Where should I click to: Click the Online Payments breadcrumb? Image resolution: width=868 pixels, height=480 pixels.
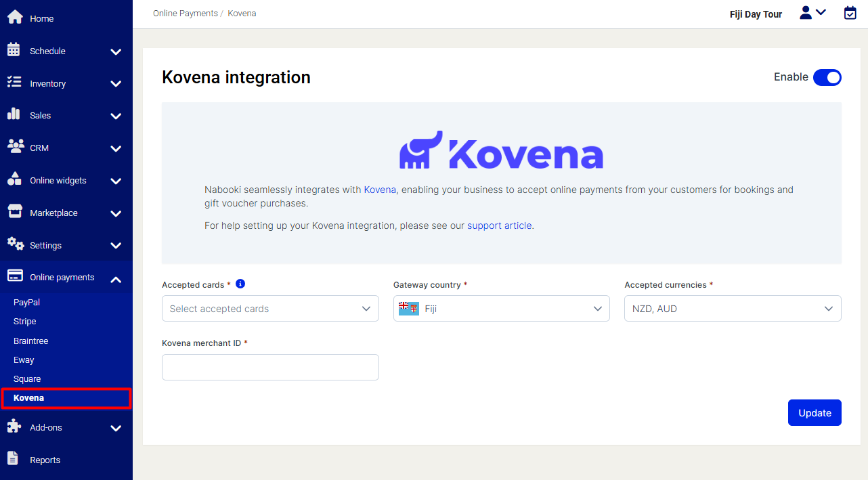click(186, 14)
